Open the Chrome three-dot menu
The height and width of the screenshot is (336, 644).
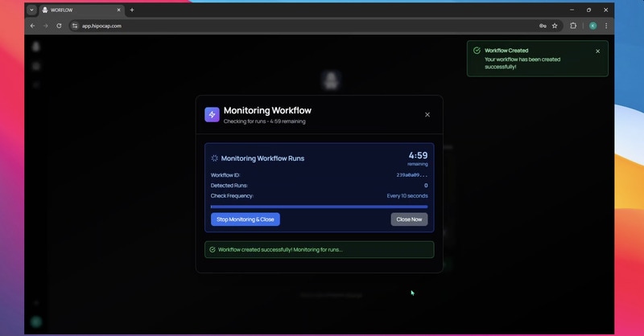pos(606,26)
